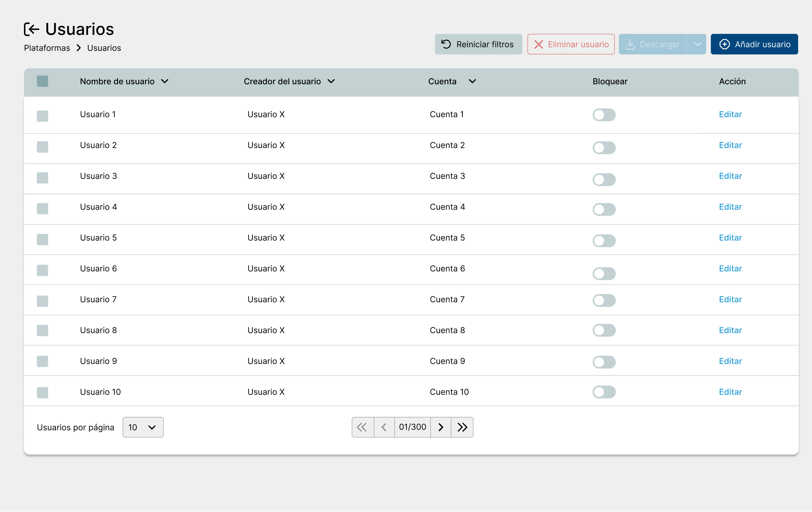Screen dimensions: 812x512
Task: Click Editar link for Usuario 5
Action: (x=730, y=238)
